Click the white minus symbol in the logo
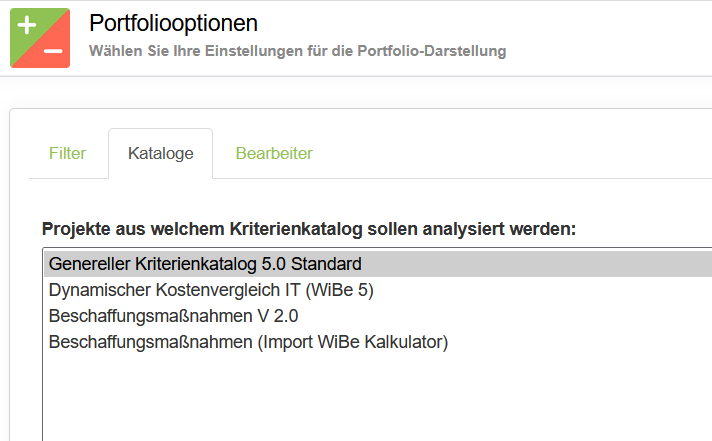The height and width of the screenshot is (441, 712). pos(54,51)
